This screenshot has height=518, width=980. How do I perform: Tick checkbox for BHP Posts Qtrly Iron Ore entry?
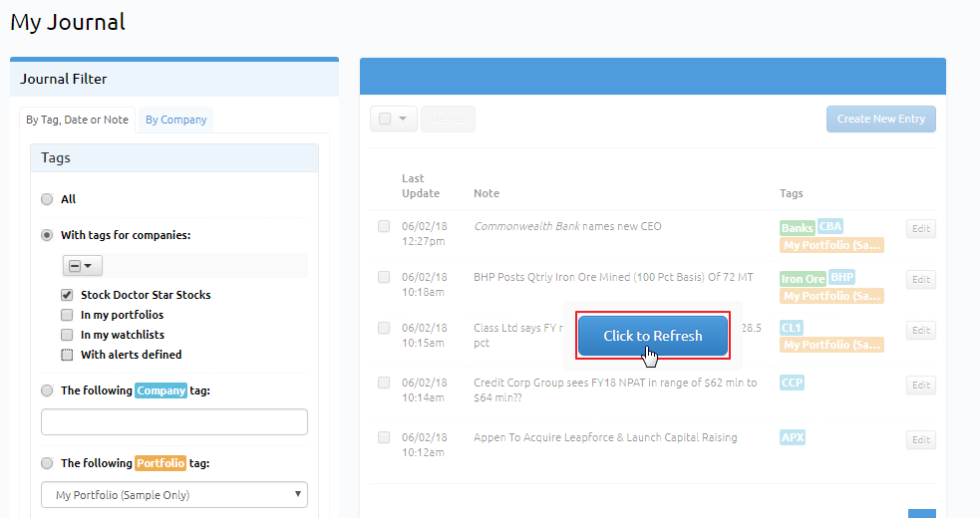coord(384,277)
